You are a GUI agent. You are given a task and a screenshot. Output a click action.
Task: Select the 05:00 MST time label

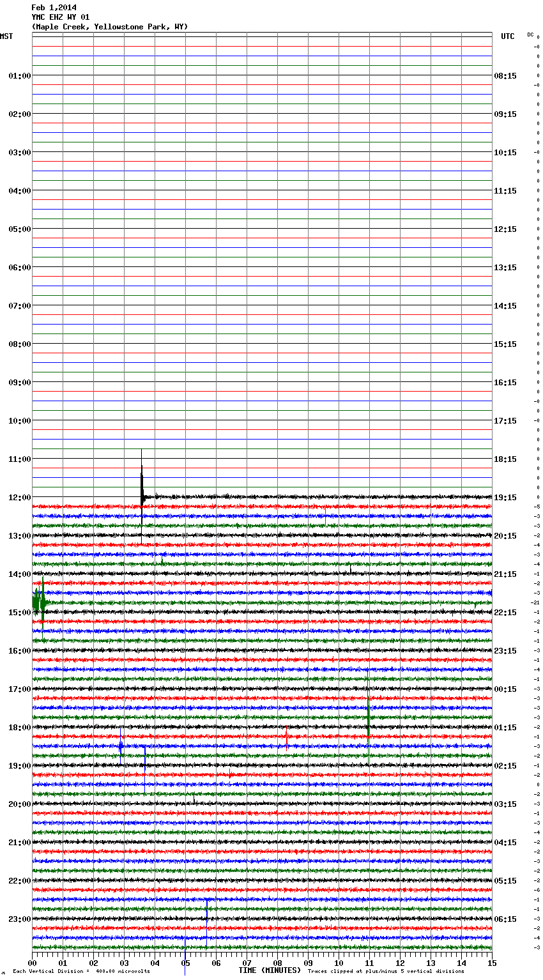point(20,229)
